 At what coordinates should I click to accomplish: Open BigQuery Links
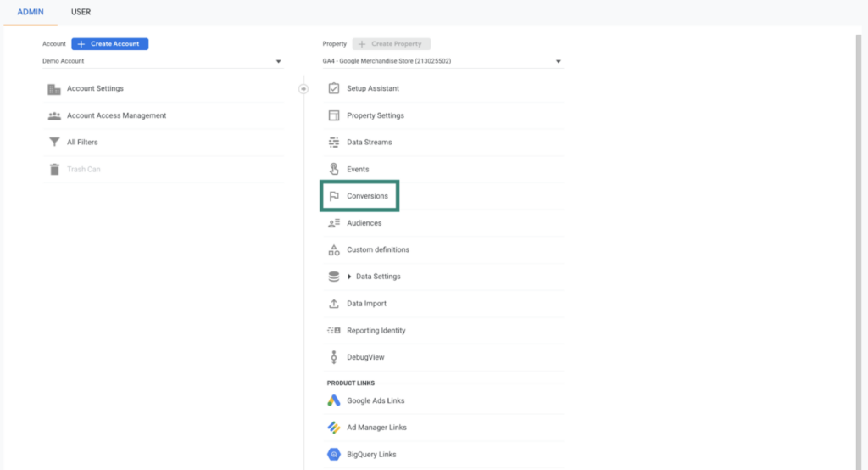click(371, 454)
